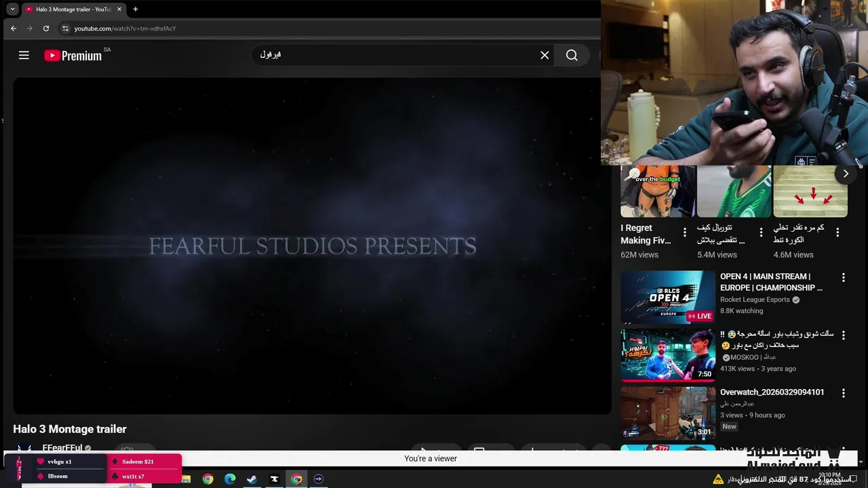This screenshot has height=488, width=868.
Task: Open the black square app in taskbar
Action: click(x=274, y=479)
